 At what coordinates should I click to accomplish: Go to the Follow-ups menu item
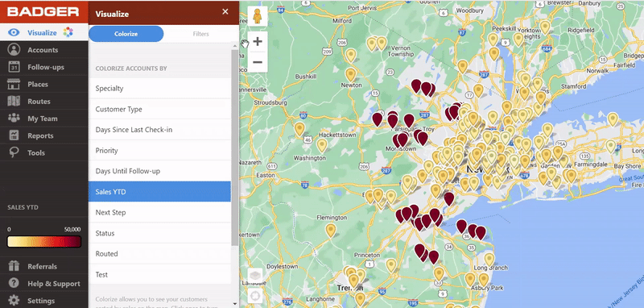tap(44, 67)
